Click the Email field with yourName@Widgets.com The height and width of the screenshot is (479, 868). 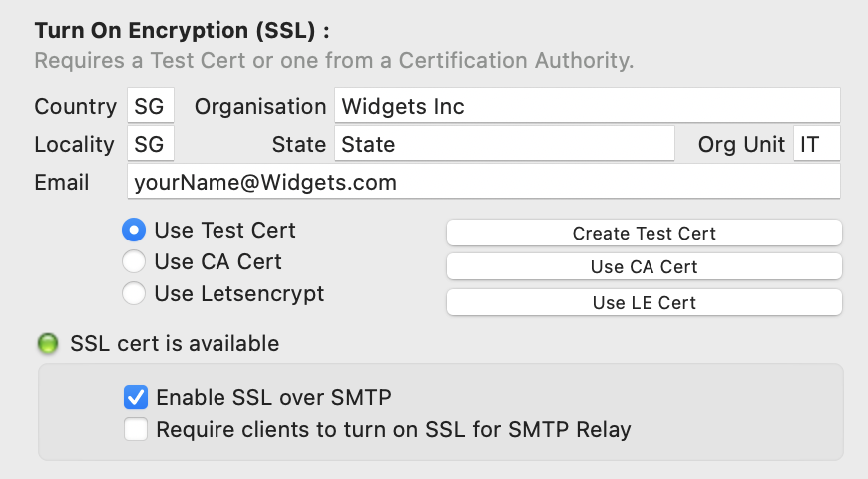(483, 183)
